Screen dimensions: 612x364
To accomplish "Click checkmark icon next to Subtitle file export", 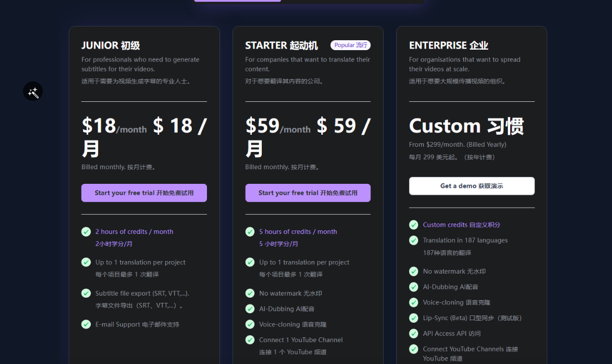I will [x=86, y=293].
